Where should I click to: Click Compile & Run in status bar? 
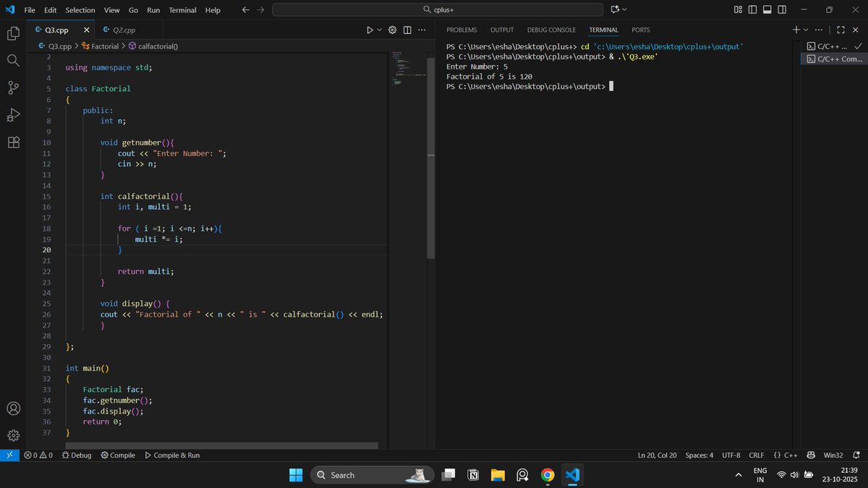pyautogui.click(x=172, y=455)
